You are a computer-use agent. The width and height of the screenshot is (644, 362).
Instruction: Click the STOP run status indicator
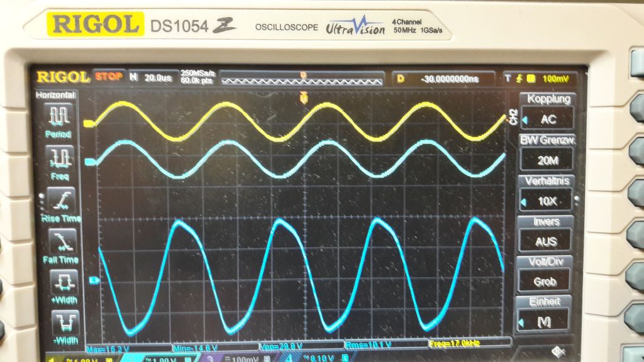(109, 76)
